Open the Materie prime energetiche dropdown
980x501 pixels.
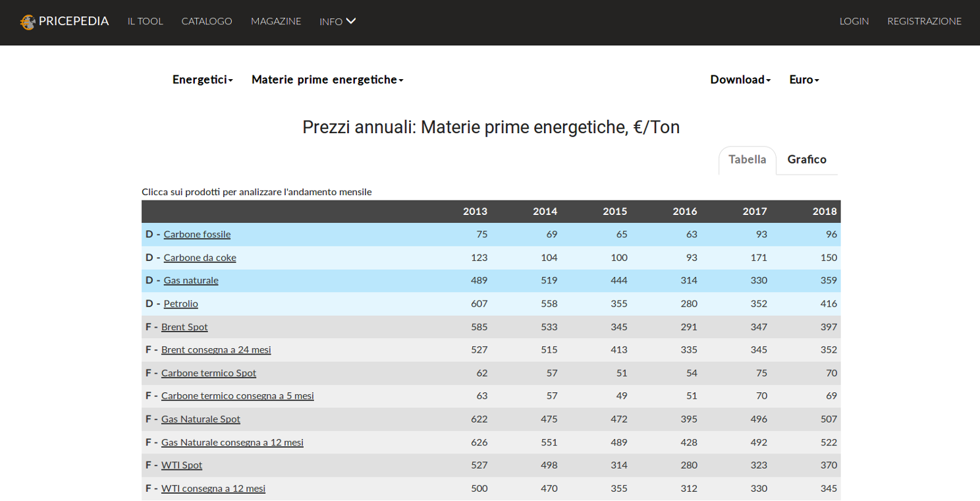(x=327, y=80)
